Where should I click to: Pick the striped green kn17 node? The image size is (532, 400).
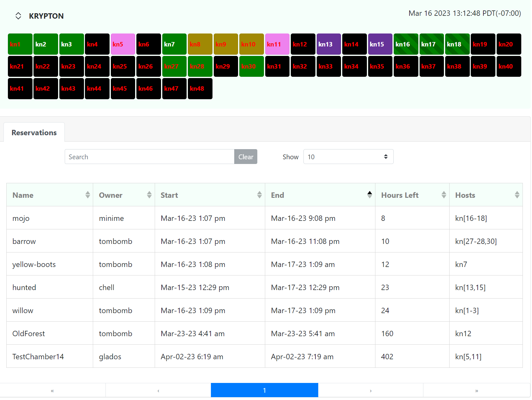click(431, 44)
